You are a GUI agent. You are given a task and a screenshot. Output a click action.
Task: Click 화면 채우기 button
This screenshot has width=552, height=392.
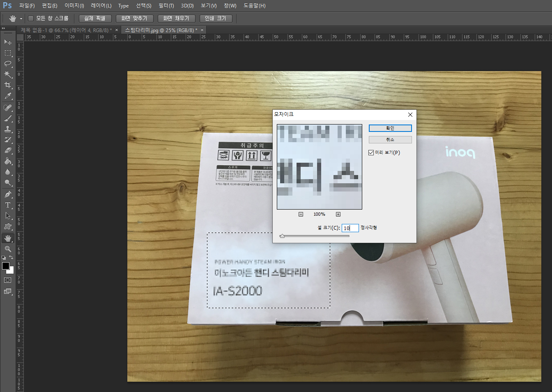176,18
